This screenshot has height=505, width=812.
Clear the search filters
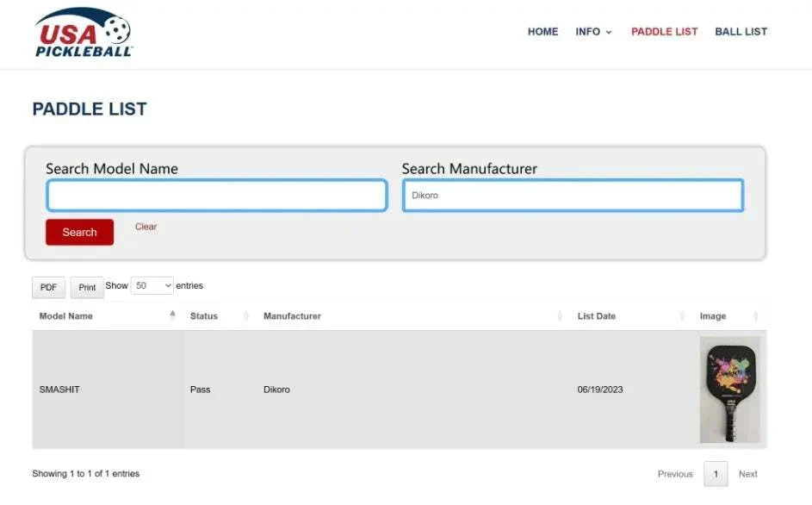pyautogui.click(x=146, y=227)
